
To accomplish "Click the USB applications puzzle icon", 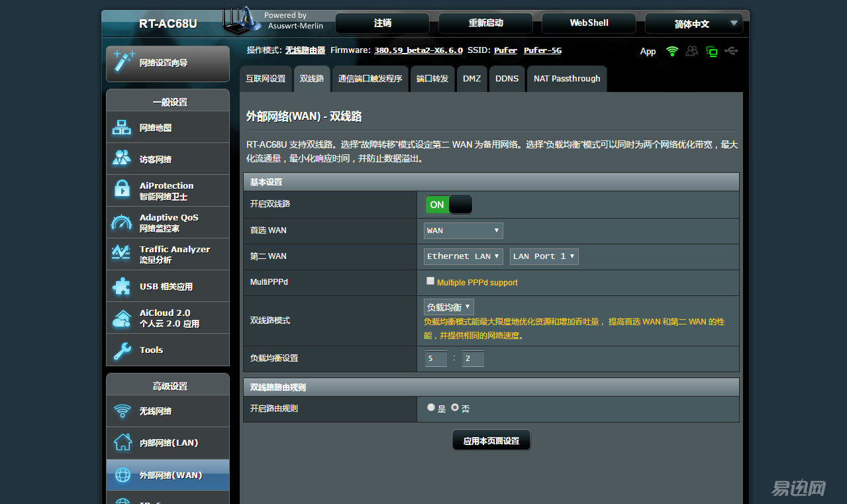I will [x=122, y=286].
